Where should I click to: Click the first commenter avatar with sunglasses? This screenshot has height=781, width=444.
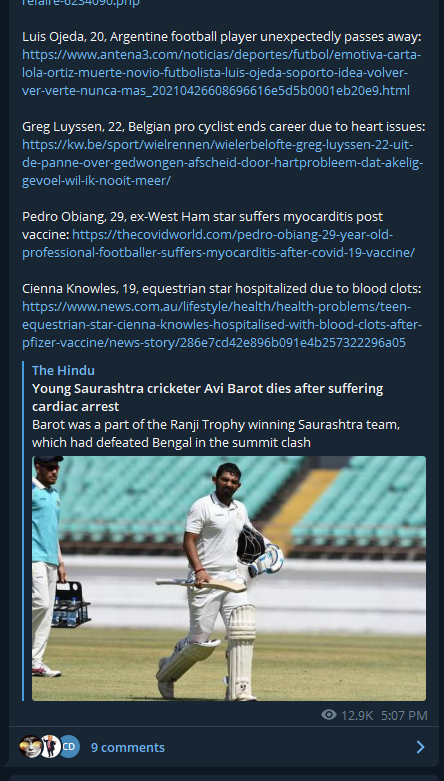[x=29, y=747]
